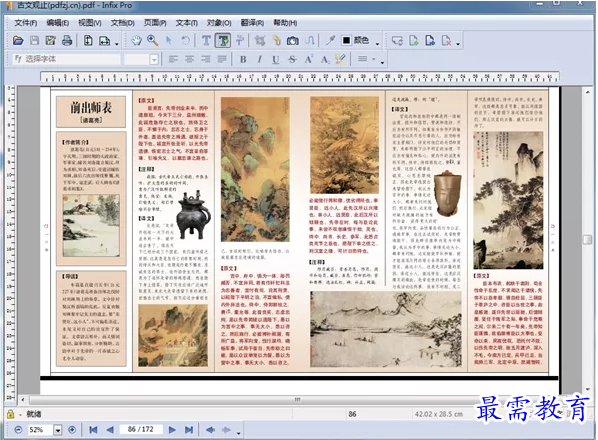The width and height of the screenshot is (598, 440).
Task: Align text left
Action: click(173, 59)
